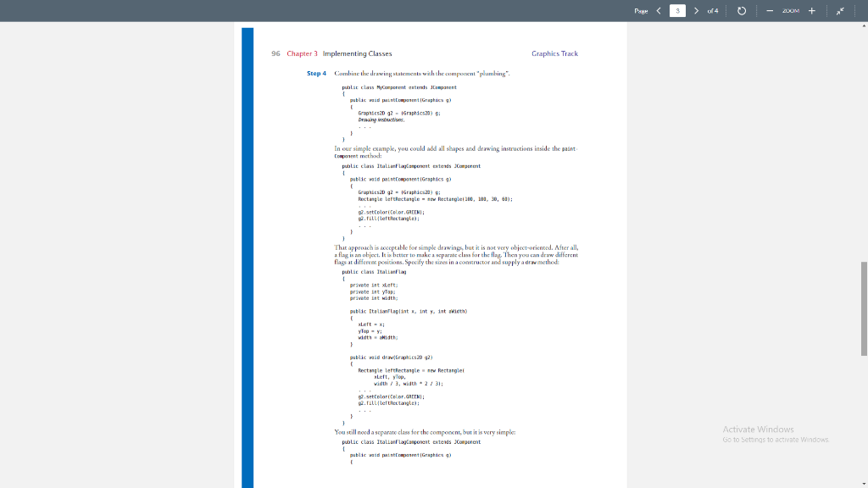Image resolution: width=868 pixels, height=488 pixels.
Task: Select the Step 4 label
Action: [314, 73]
